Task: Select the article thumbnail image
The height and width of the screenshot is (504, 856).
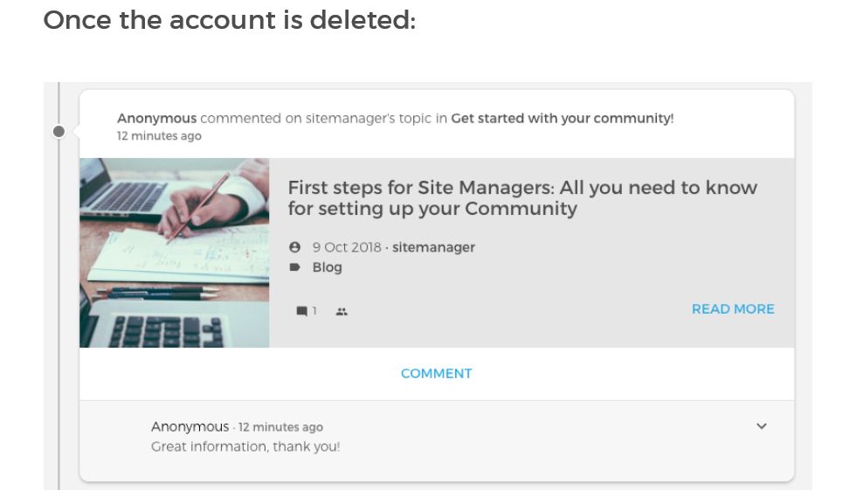Action: [x=174, y=252]
